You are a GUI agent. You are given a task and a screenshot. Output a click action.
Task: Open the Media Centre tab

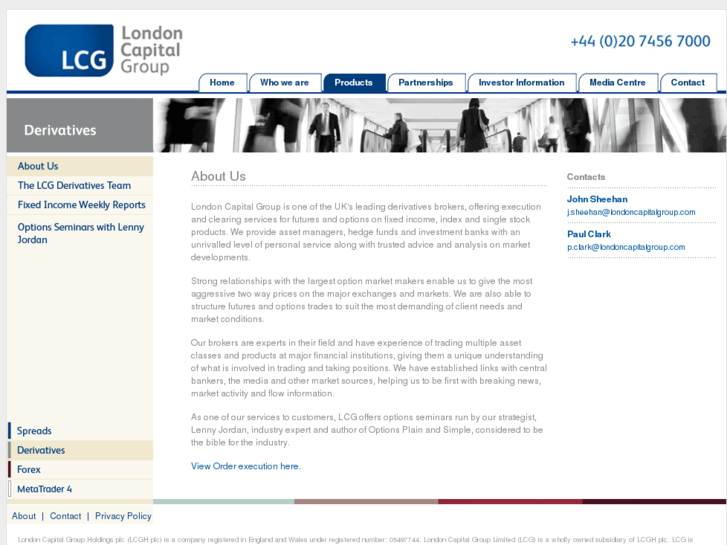pos(618,83)
